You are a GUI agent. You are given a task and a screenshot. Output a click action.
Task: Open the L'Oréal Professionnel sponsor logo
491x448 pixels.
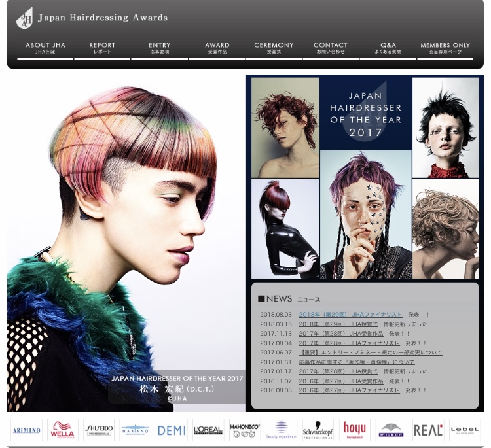208,430
